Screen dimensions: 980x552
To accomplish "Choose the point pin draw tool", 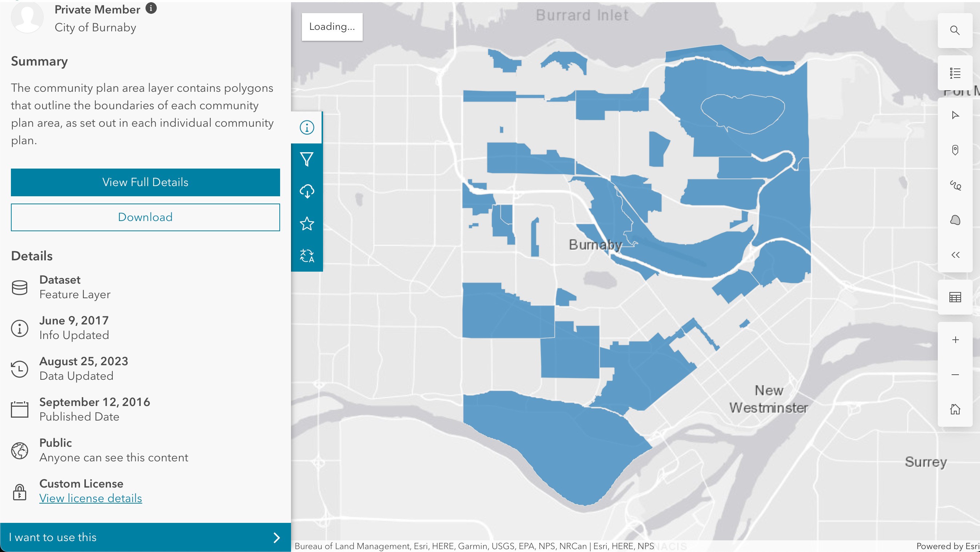I will [x=955, y=150].
